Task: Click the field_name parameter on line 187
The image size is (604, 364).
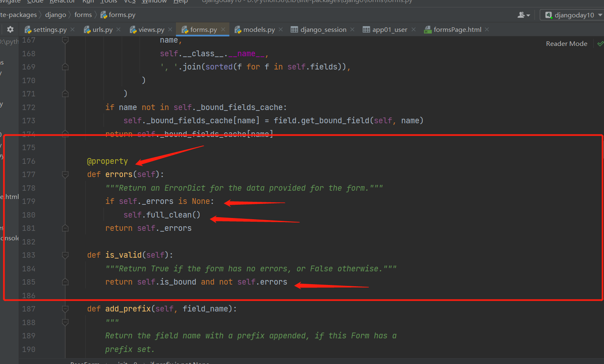Action: pos(205,309)
